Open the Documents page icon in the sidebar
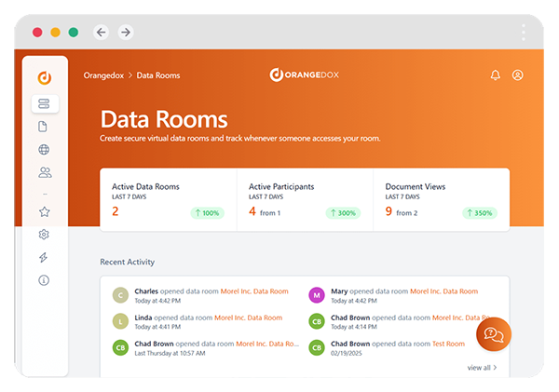The image size is (559, 392). 43,127
